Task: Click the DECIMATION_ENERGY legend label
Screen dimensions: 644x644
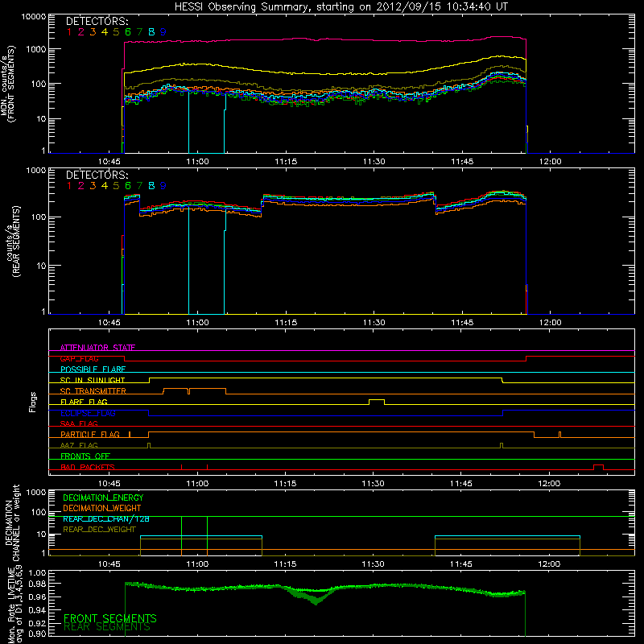Action: 103,497
